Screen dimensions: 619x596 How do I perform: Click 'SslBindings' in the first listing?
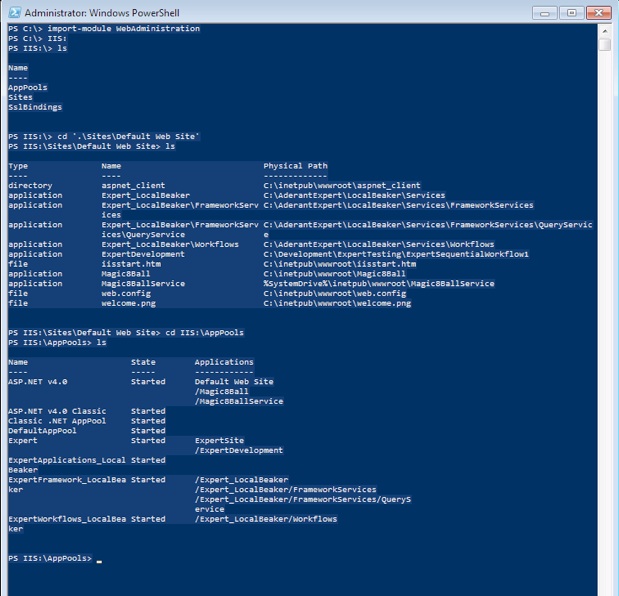click(35, 107)
